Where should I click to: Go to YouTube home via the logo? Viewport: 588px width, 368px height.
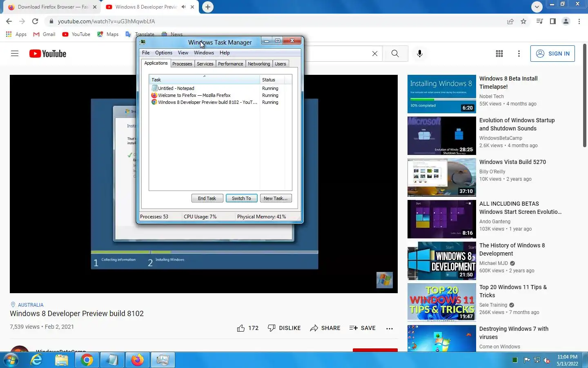coord(48,54)
